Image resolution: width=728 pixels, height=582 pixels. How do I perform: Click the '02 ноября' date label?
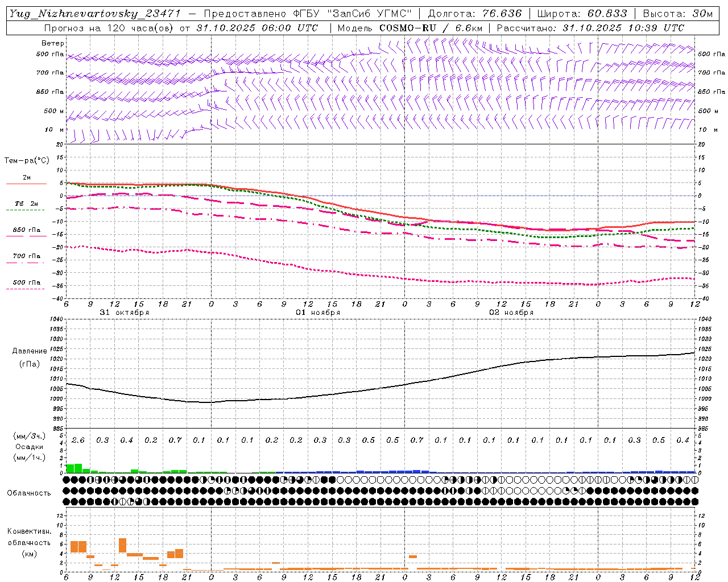click(511, 313)
